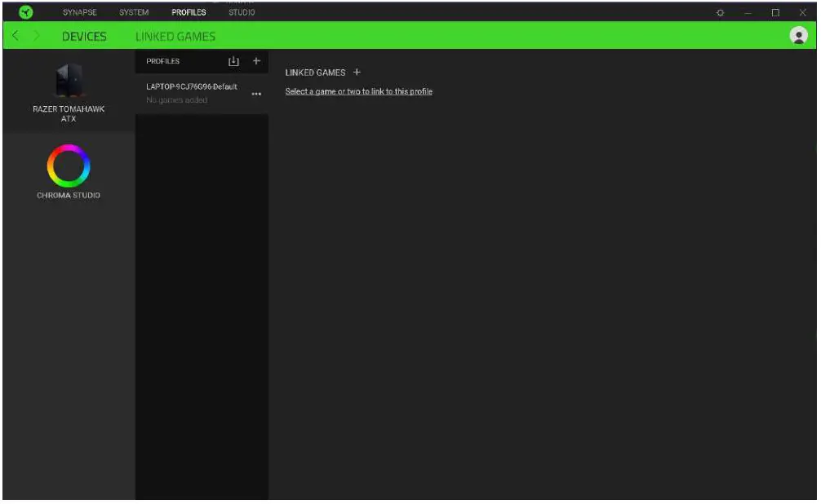821x504 pixels.
Task: Click 'Select a game or two' link
Action: point(358,91)
